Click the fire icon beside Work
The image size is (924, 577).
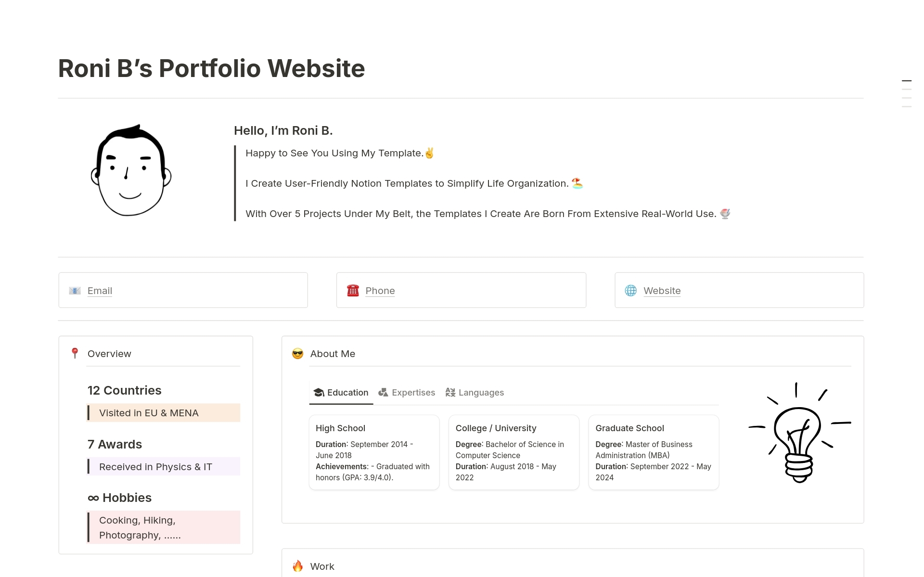click(298, 566)
